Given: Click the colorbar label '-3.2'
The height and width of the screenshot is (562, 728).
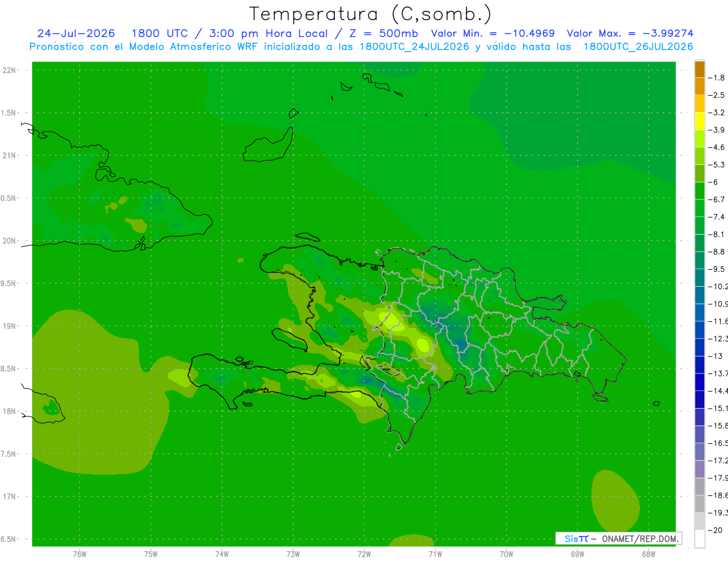Looking at the screenshot, I should pyautogui.click(x=717, y=113).
